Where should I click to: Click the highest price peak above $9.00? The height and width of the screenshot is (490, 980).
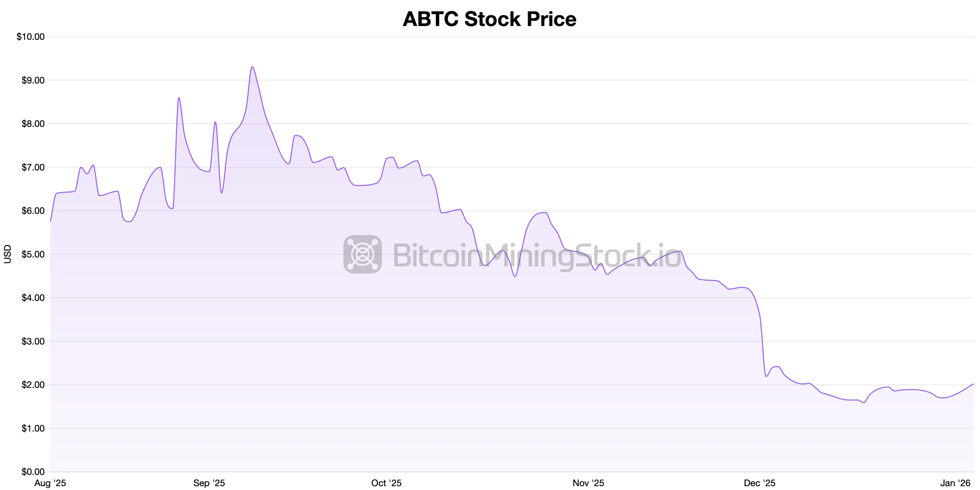(x=252, y=67)
